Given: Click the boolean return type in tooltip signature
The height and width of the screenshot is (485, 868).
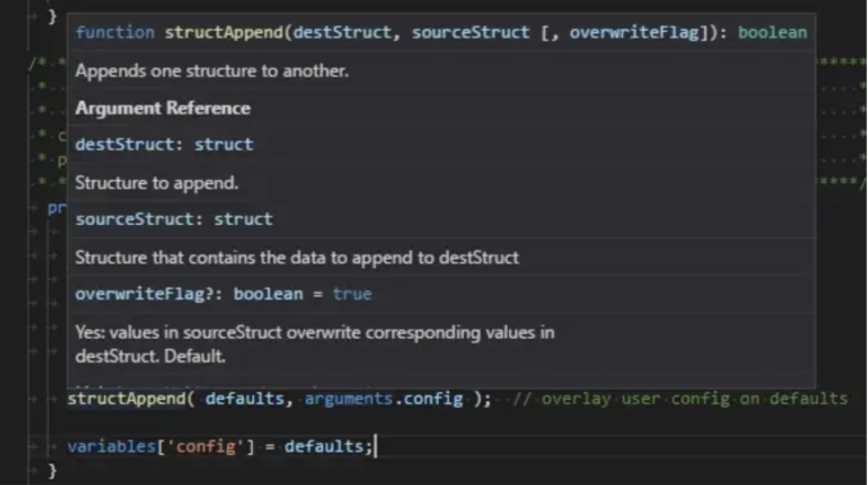Looking at the screenshot, I should [772, 32].
